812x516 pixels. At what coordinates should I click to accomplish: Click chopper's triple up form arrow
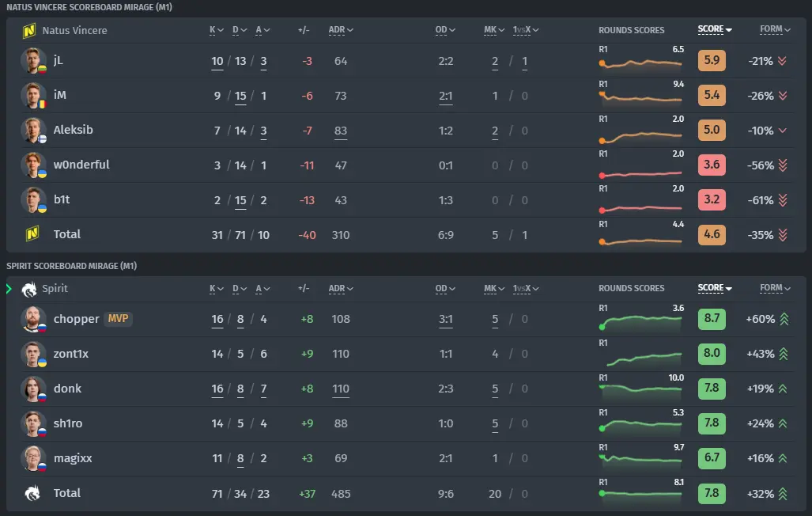(x=784, y=319)
